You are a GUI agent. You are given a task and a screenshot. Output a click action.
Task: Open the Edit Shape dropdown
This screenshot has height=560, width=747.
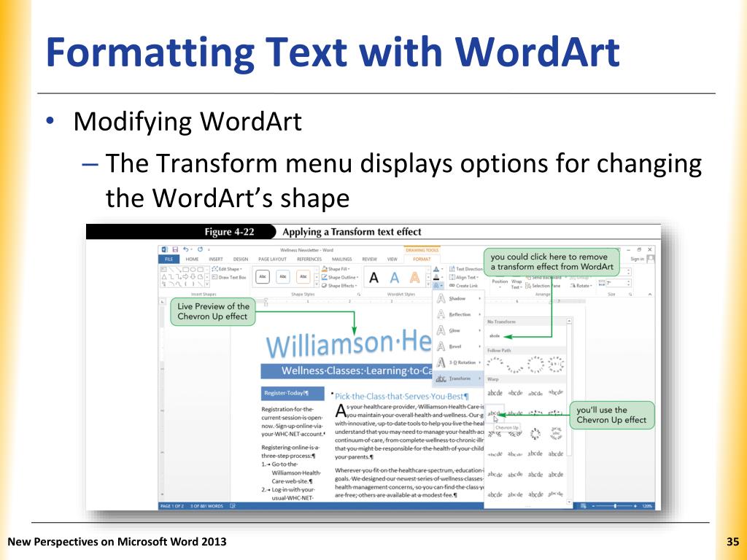tap(228, 269)
